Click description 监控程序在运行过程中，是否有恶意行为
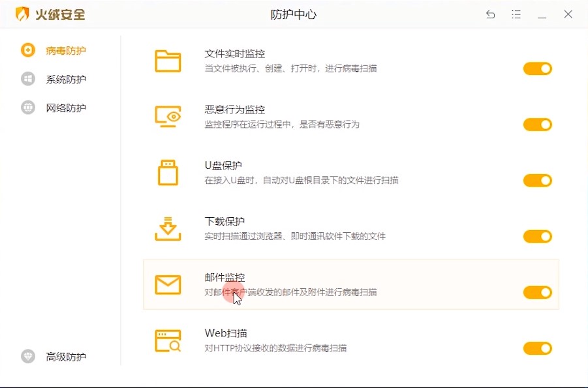The width and height of the screenshot is (588, 388). (282, 124)
